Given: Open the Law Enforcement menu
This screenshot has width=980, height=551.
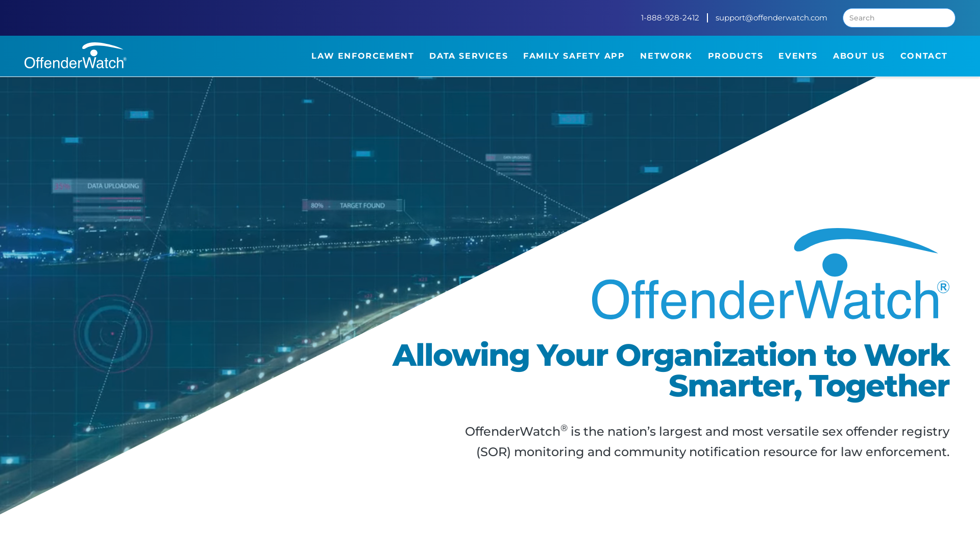Looking at the screenshot, I should [x=362, y=56].
